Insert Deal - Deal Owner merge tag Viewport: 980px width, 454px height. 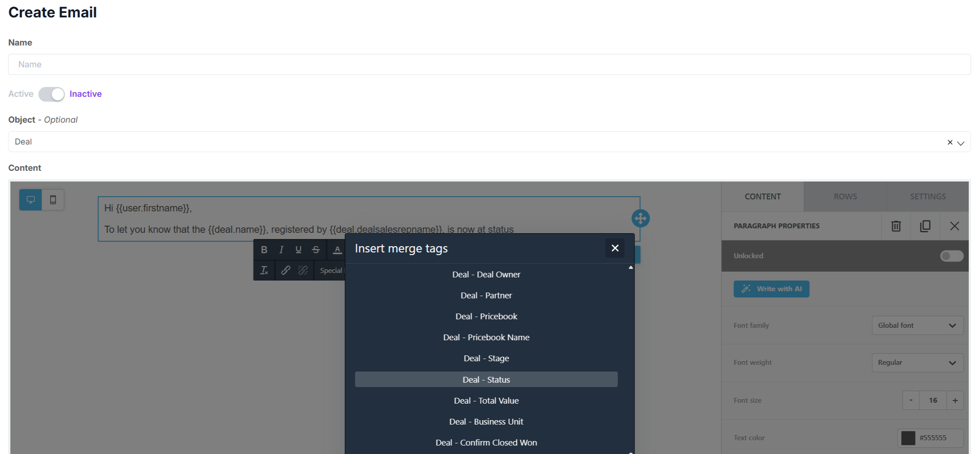point(486,274)
